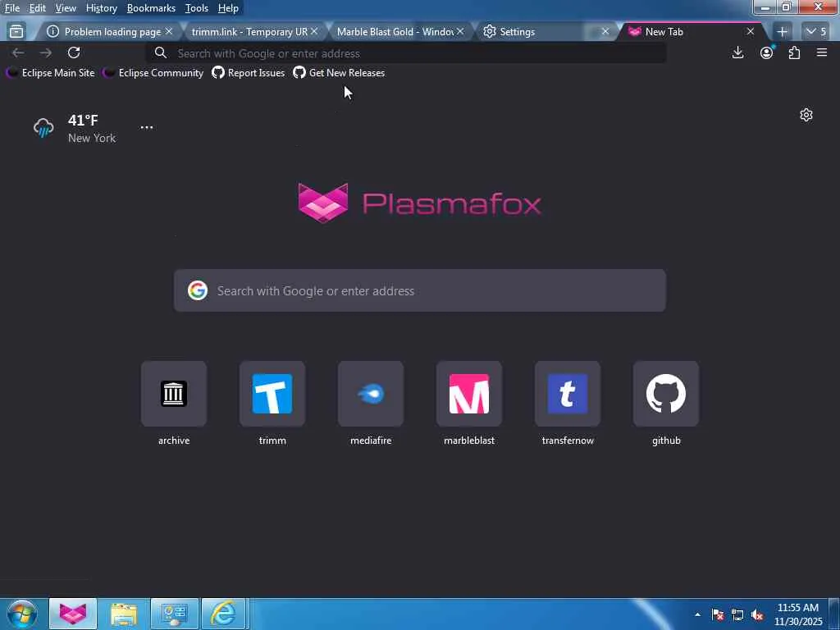Image resolution: width=840 pixels, height=630 pixels.
Task: Close the trimm.link tab
Action: (x=314, y=32)
